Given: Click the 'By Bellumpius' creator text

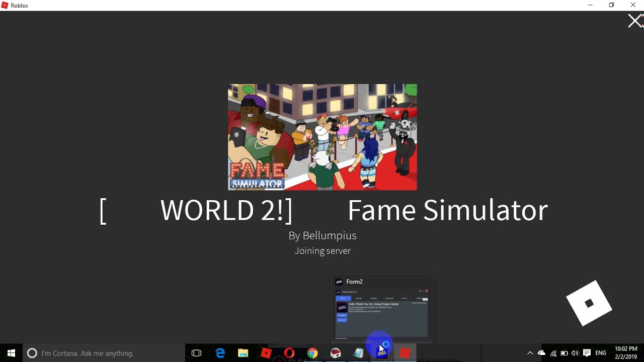Looking at the screenshot, I should click(x=323, y=235).
